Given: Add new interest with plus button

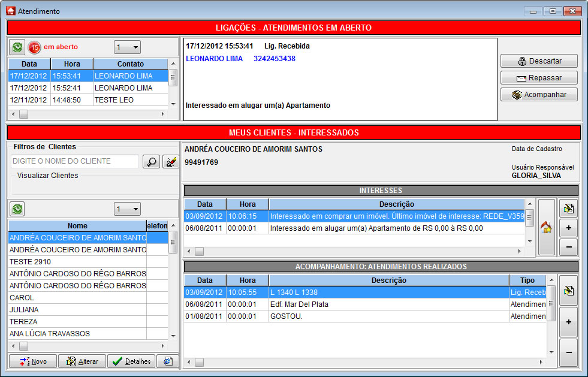Looking at the screenshot, I should coord(568,228).
